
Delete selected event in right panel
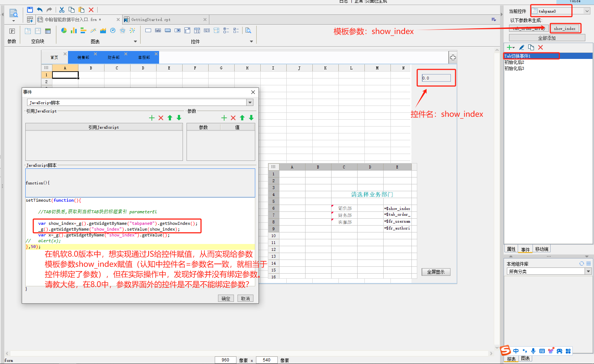click(x=540, y=47)
